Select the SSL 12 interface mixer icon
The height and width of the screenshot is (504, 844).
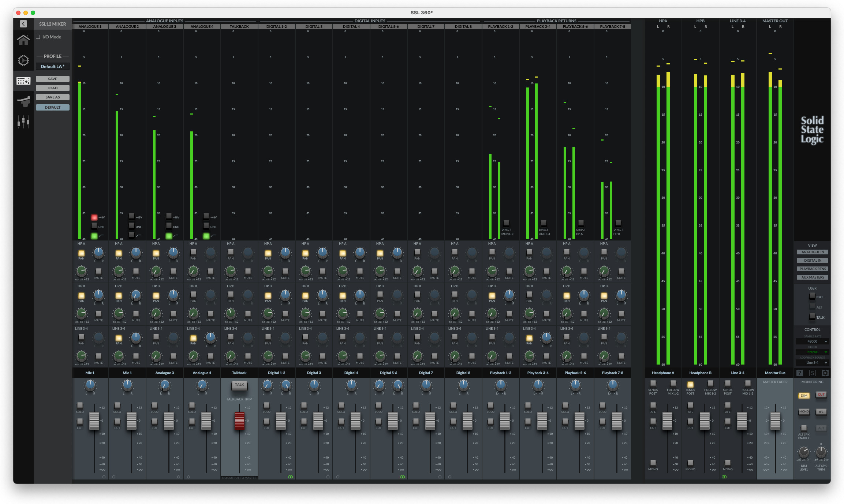point(23,81)
